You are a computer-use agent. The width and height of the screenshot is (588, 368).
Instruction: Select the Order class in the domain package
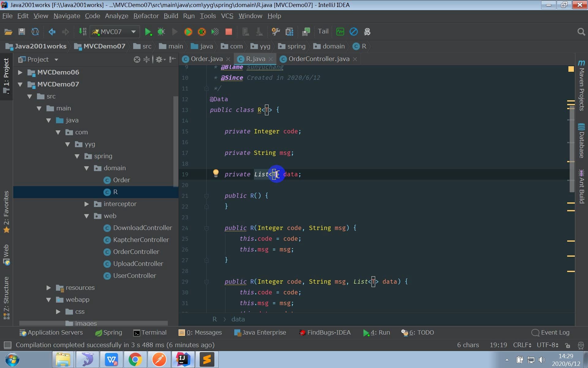(x=121, y=180)
